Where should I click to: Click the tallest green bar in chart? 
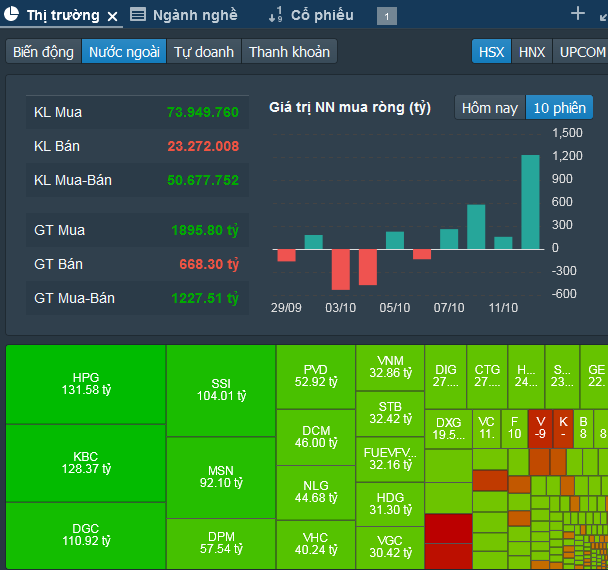coord(530,201)
